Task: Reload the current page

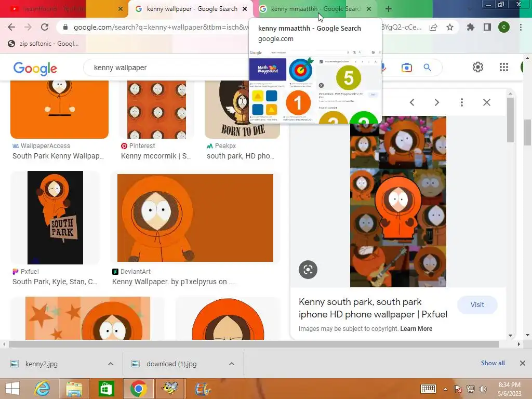Action: tap(45, 27)
